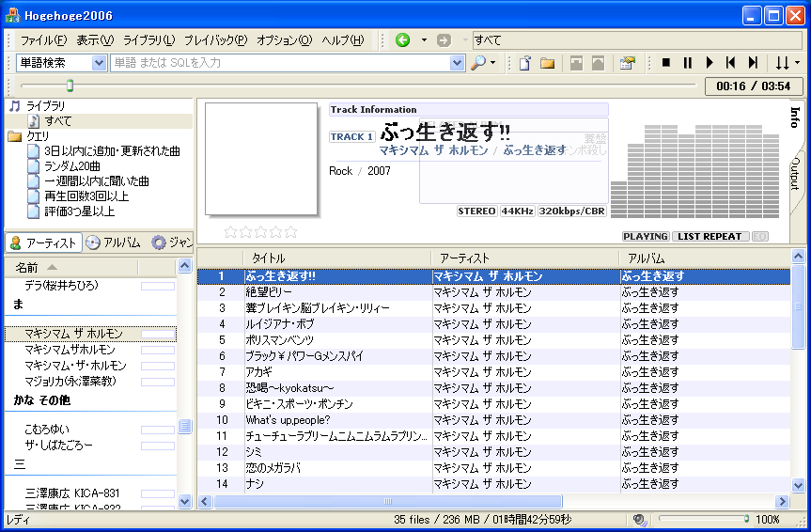This screenshot has width=811, height=532.
Task: Click the grey forward navigation arrow
Action: (x=444, y=39)
